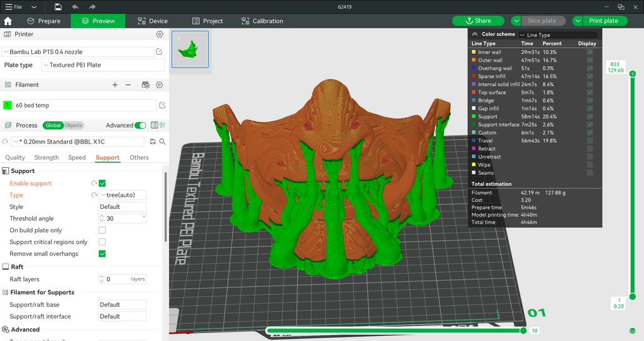Viewport: 644px width, 341px height.
Task: Add a filament with plus icon
Action: point(115,85)
